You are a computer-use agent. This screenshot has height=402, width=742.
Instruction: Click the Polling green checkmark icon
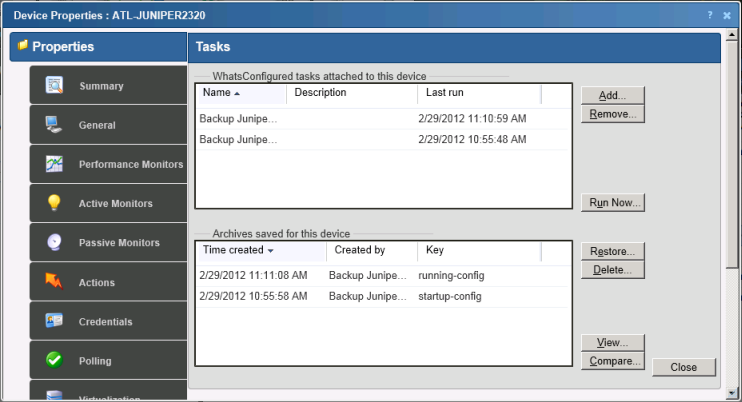(55, 360)
